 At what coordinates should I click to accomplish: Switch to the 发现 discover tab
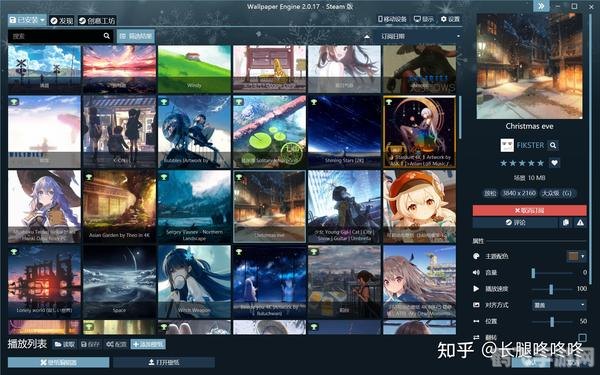click(62, 21)
